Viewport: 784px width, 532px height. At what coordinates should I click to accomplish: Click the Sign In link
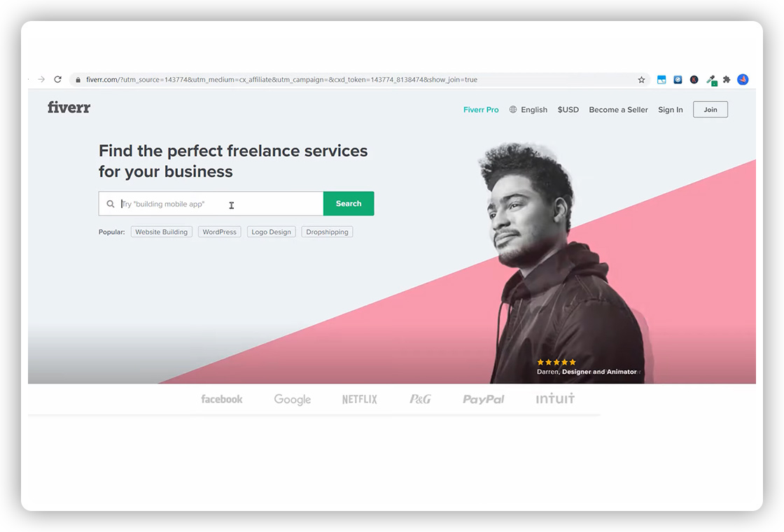[x=670, y=109]
